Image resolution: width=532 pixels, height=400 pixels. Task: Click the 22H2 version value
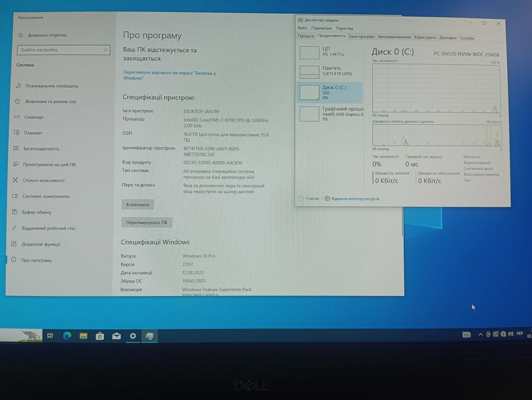click(x=188, y=264)
